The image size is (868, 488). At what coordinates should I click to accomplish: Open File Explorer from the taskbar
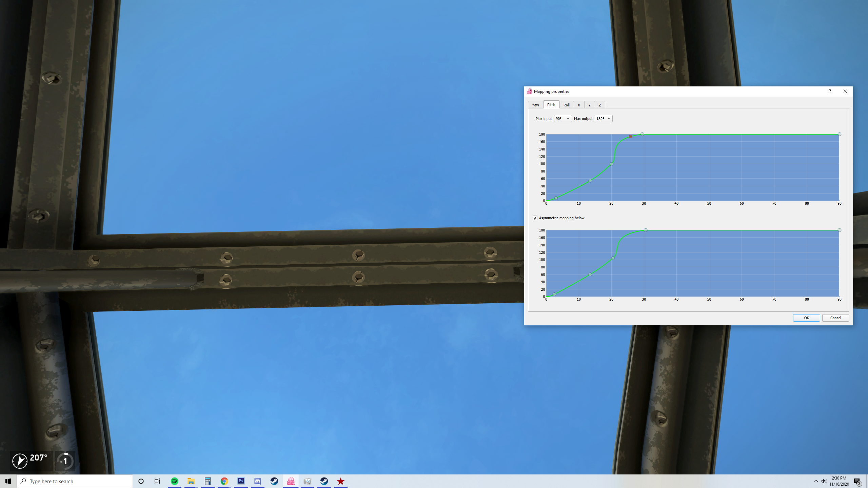click(x=191, y=481)
